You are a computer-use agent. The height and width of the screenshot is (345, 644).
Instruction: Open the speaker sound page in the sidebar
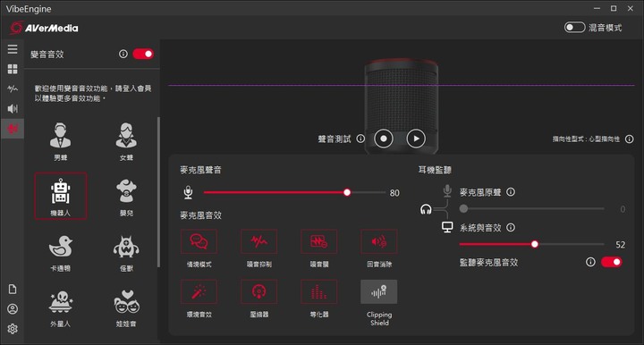point(13,108)
